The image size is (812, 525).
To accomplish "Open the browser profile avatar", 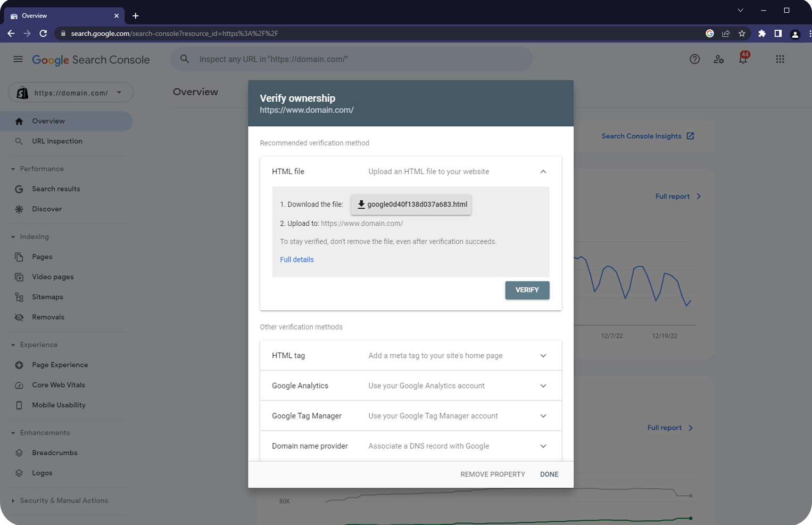I will 795,34.
